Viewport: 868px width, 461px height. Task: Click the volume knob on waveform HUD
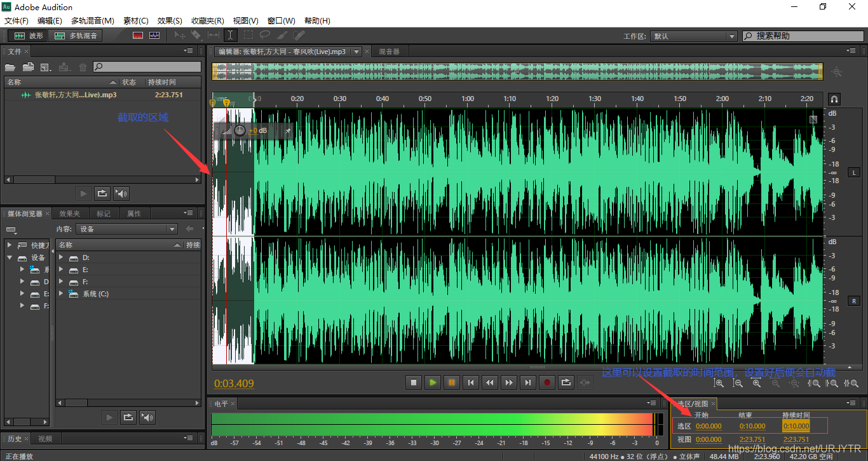pos(240,130)
